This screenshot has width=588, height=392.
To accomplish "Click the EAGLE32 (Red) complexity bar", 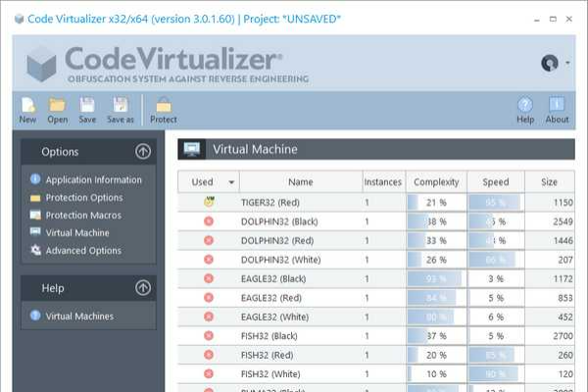I will 436,297.
